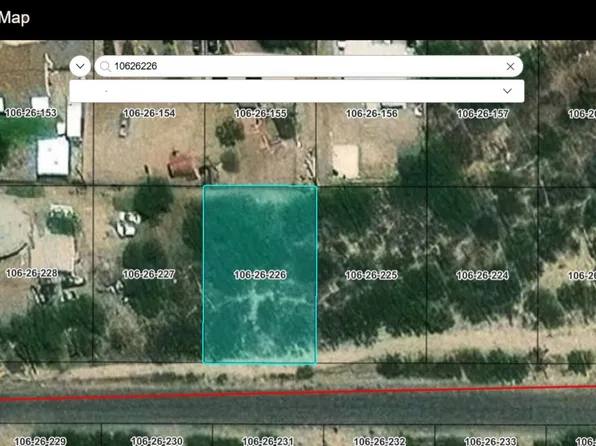
Task: Expand the search results dropdown arrow
Action: coord(507,91)
